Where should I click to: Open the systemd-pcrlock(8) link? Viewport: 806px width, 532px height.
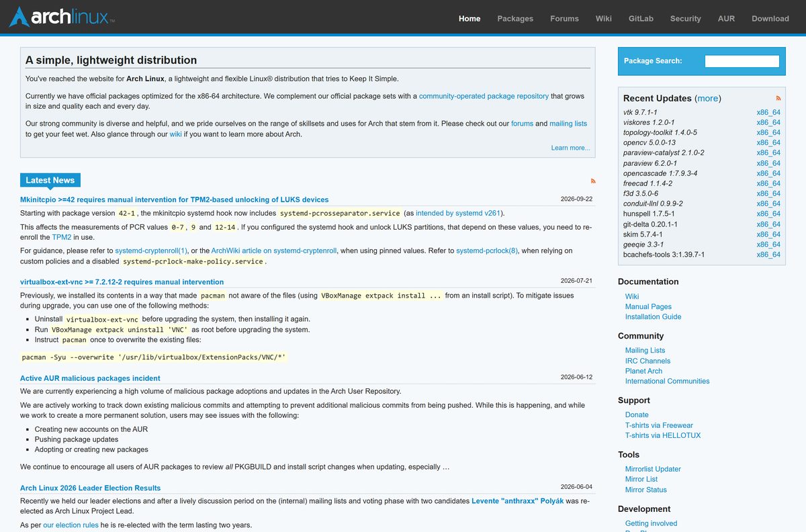pyautogui.click(x=487, y=251)
